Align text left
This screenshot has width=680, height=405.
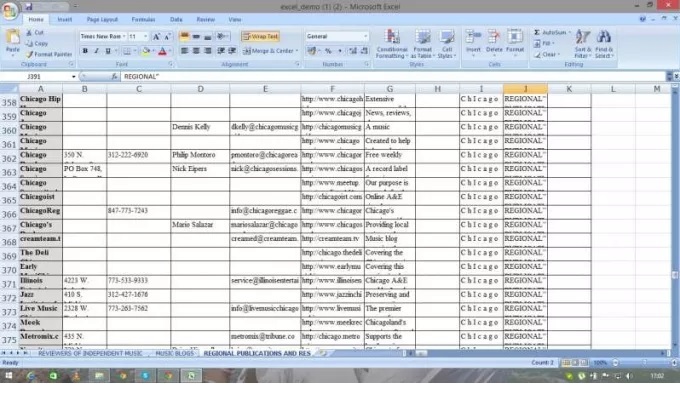click(x=184, y=51)
